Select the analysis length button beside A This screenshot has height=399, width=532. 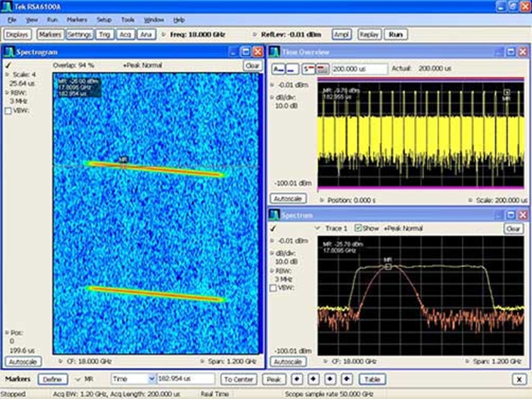(292, 69)
